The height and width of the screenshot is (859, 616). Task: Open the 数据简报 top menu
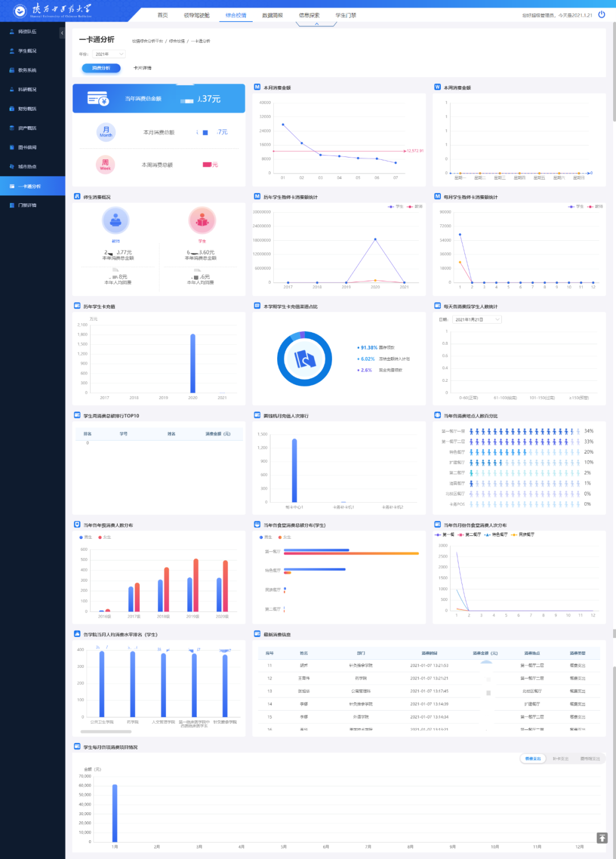272,15
